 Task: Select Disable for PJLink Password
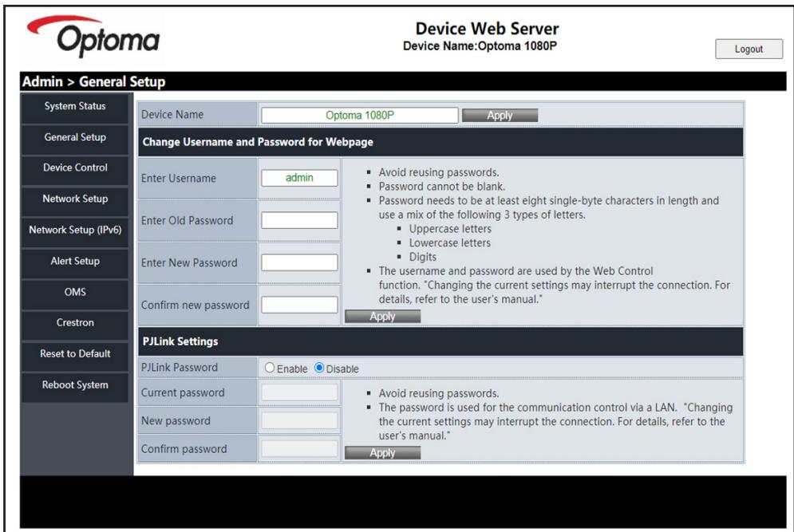coord(319,368)
